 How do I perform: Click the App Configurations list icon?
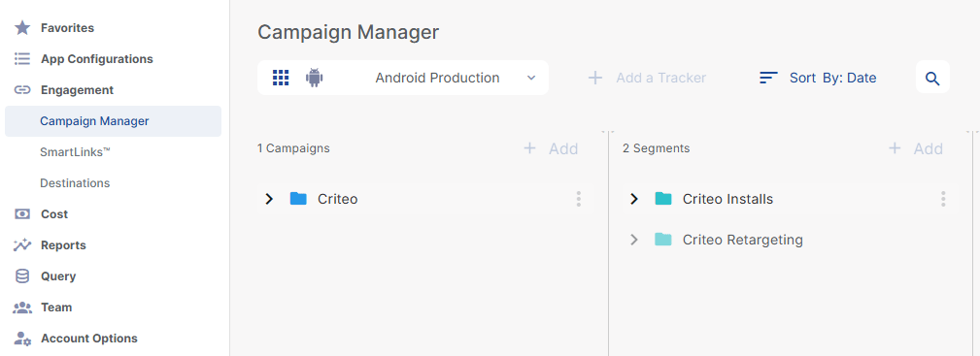[22, 59]
